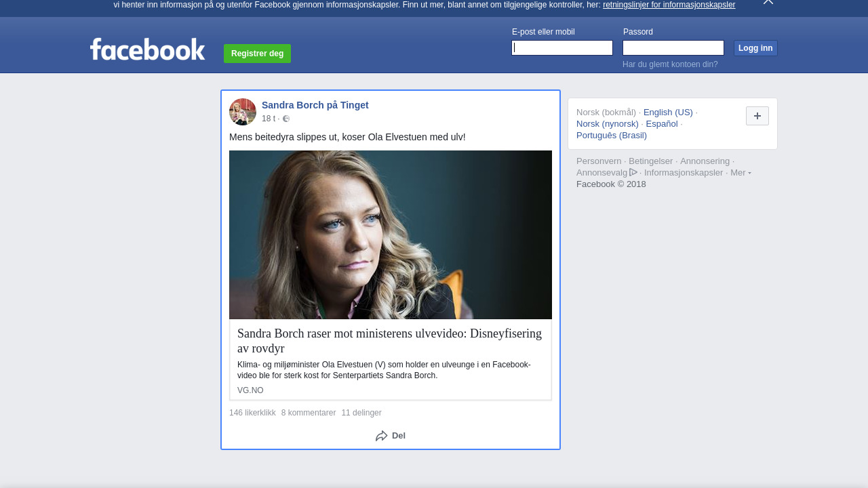
Task: Open the 11 delinger link
Action: (x=361, y=413)
